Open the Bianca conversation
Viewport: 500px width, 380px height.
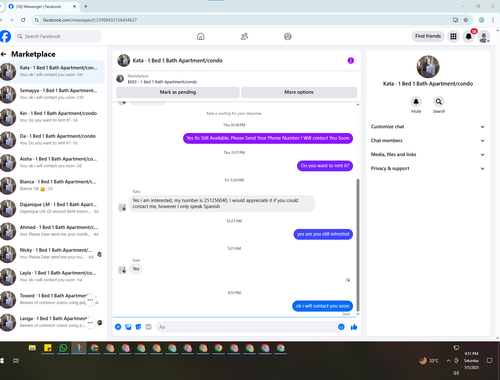52,185
